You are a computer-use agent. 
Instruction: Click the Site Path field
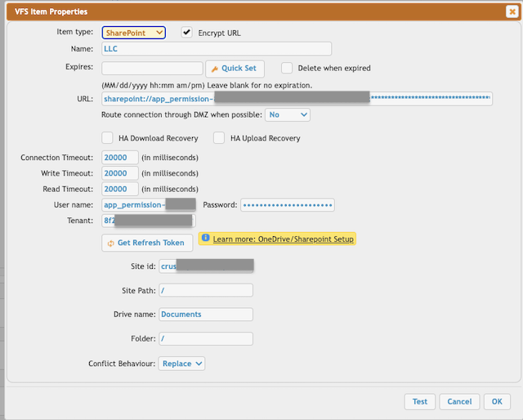[x=206, y=291]
